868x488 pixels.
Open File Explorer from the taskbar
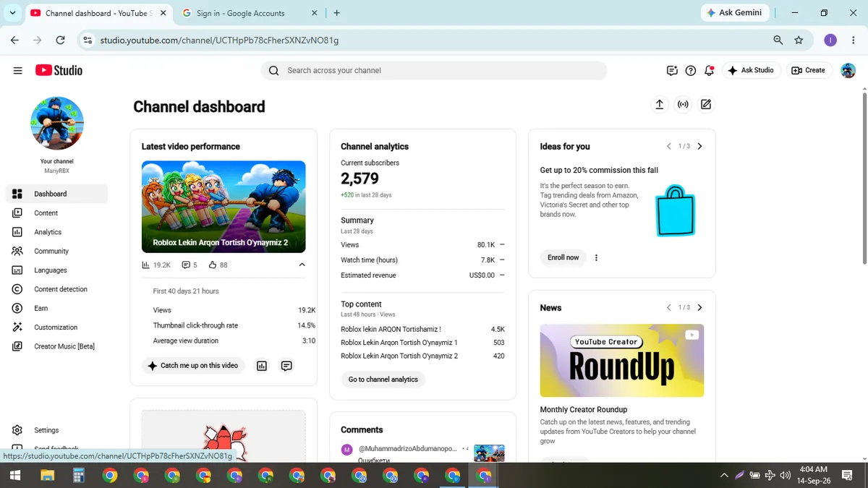coord(47,475)
